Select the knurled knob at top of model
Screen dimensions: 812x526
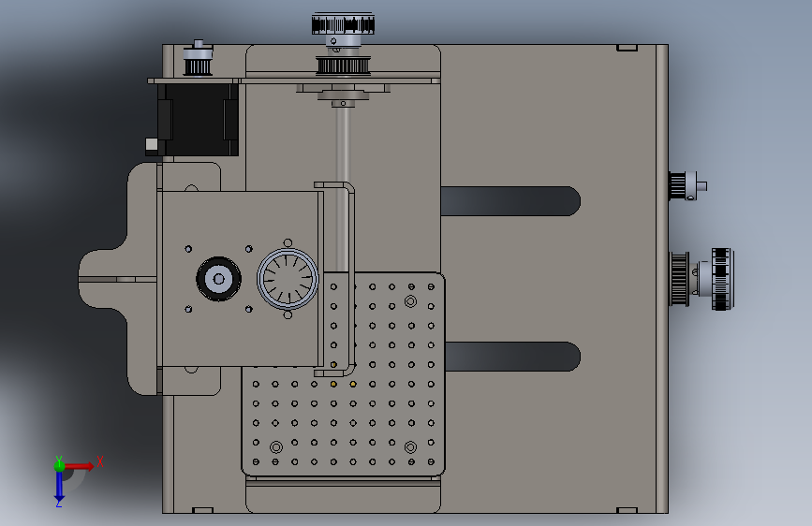click(343, 24)
